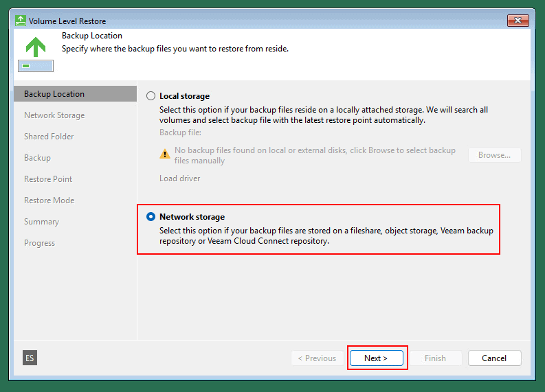Image resolution: width=545 pixels, height=392 pixels.
Task: Open the Backup Location step
Action: [x=54, y=94]
